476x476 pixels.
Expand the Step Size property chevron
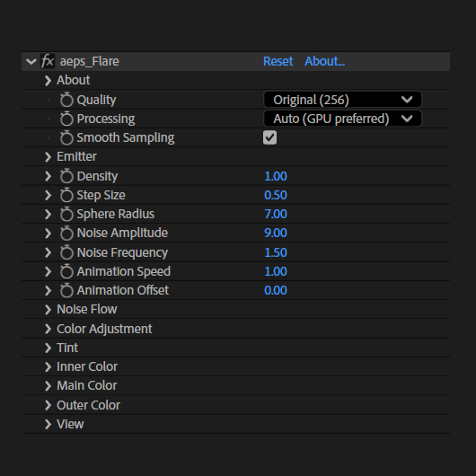[48, 195]
